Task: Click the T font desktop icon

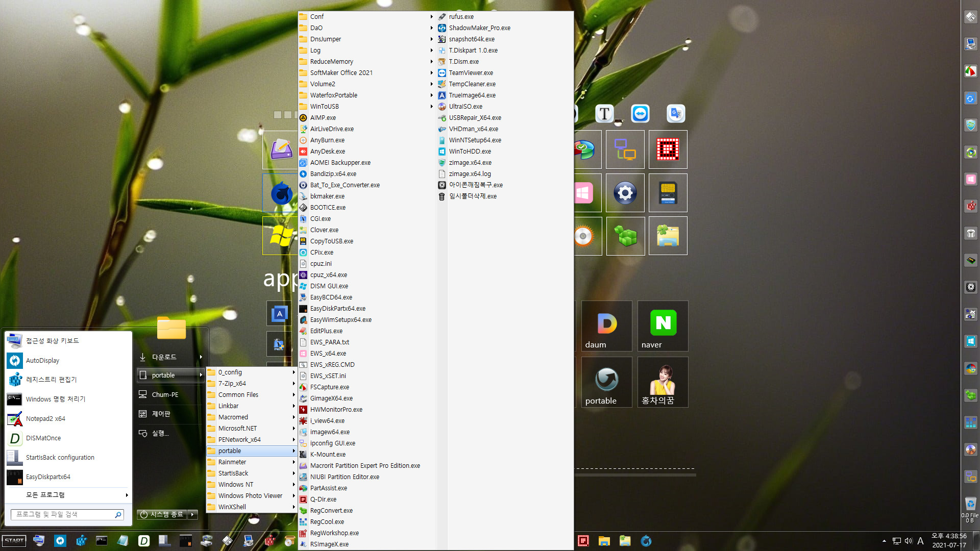Action: [x=604, y=113]
